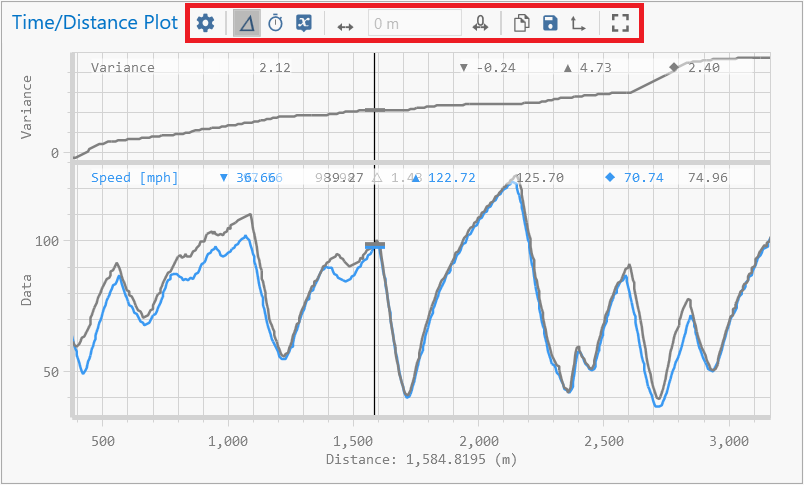Toggle fullscreen view of the plot
The width and height of the screenshot is (804, 485).
pyautogui.click(x=621, y=23)
